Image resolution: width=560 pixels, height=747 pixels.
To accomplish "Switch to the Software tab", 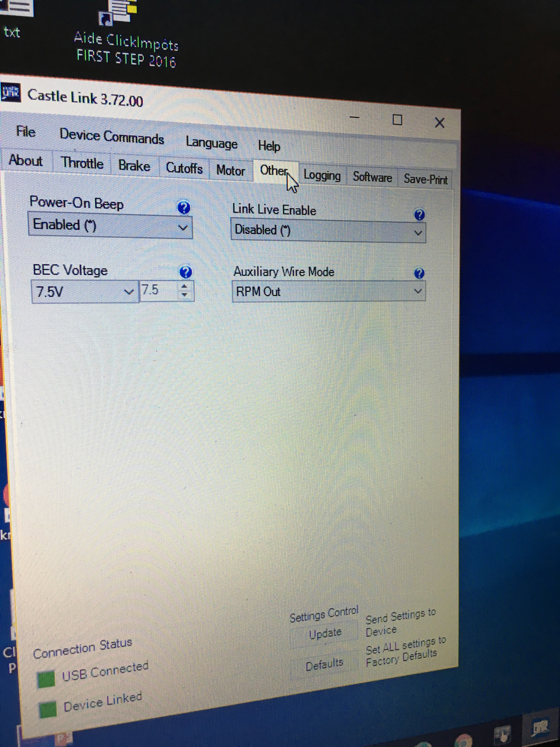I will tap(372, 177).
